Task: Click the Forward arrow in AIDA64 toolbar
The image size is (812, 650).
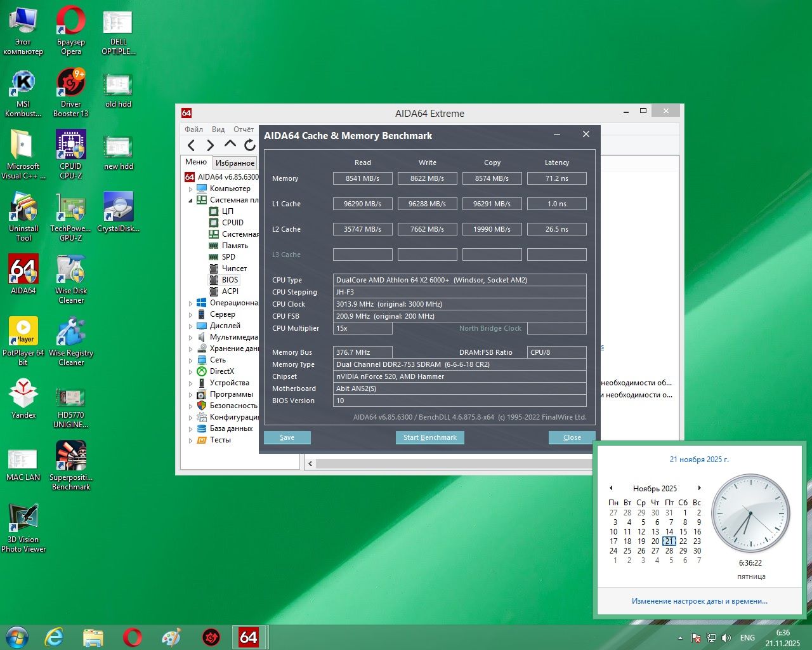Action: pos(211,145)
